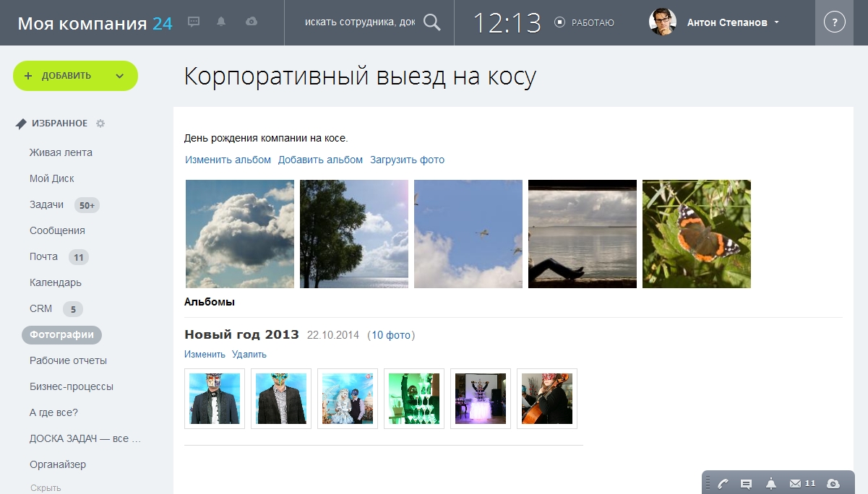
Task: Open Мой Диск
Action: [x=52, y=178]
